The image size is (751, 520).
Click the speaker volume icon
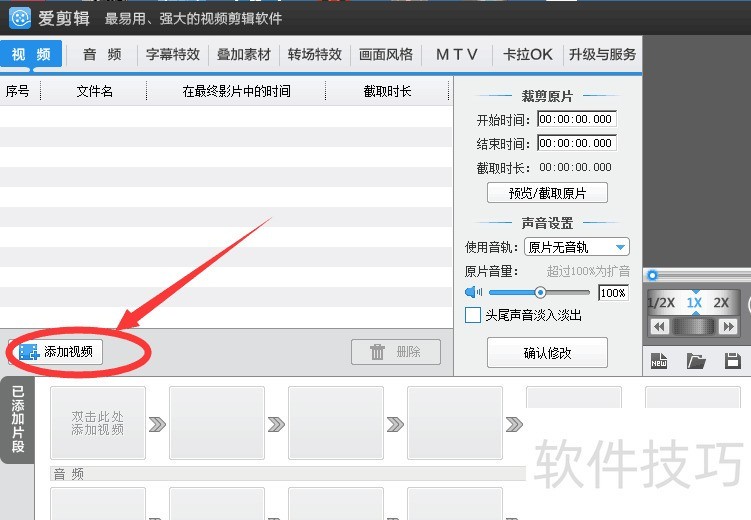(474, 293)
